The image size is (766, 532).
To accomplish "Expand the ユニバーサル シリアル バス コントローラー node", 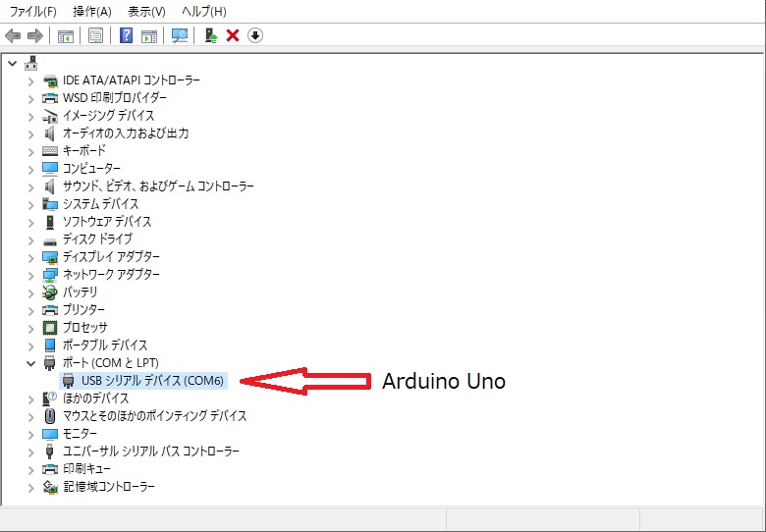I will click(31, 452).
